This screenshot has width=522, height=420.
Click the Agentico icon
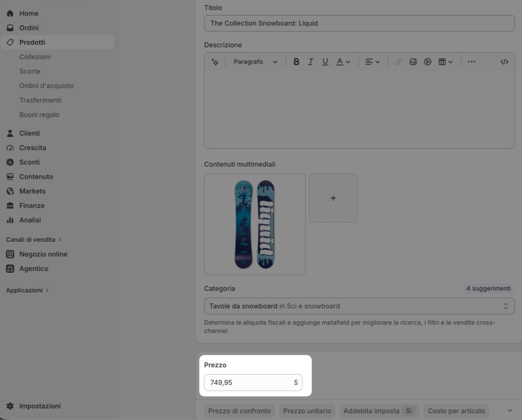[x=10, y=269]
